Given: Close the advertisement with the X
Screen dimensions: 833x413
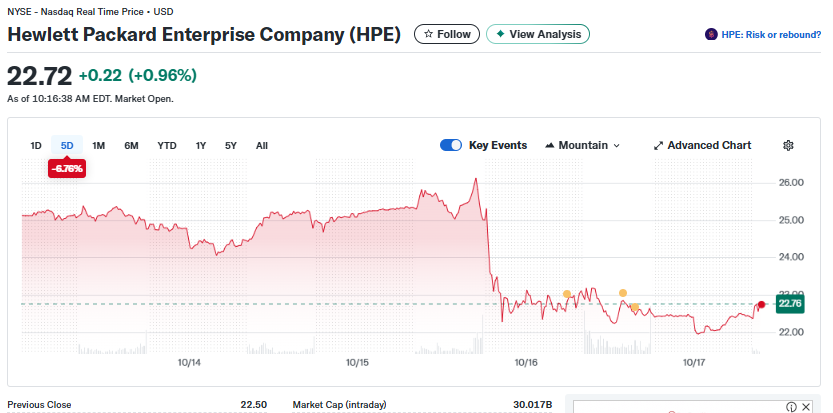Looking at the screenshot, I should coord(806,407).
